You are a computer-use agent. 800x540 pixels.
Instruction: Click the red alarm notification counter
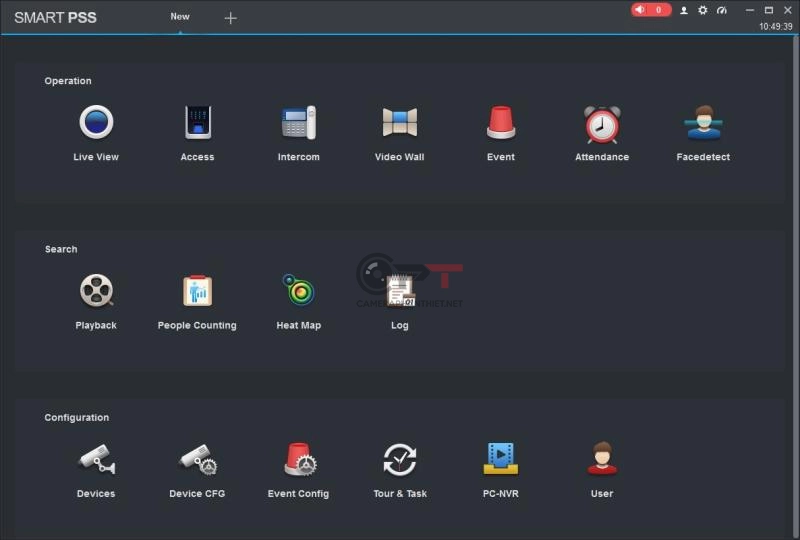[x=651, y=10]
